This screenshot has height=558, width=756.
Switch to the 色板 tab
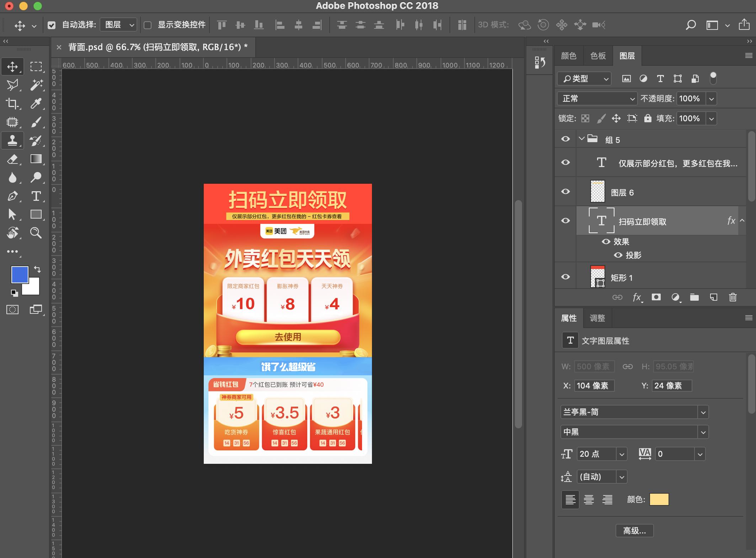tap(598, 56)
